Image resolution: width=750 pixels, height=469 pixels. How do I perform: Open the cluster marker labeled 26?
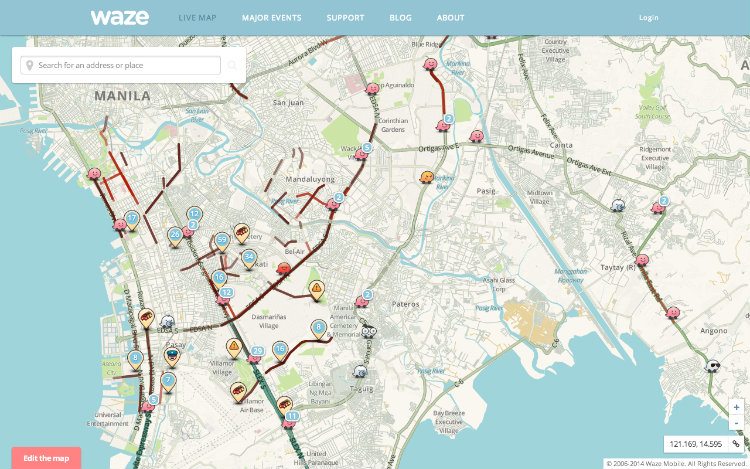click(x=175, y=237)
